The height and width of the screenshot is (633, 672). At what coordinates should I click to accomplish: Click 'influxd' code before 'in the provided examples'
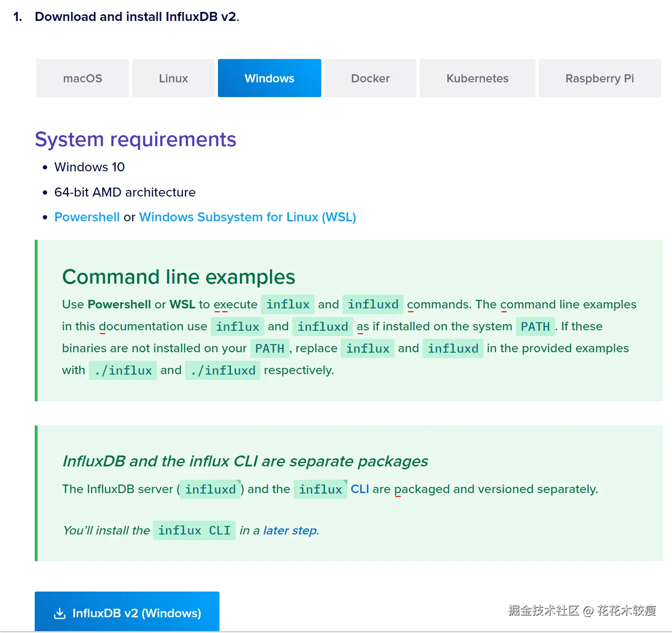453,348
